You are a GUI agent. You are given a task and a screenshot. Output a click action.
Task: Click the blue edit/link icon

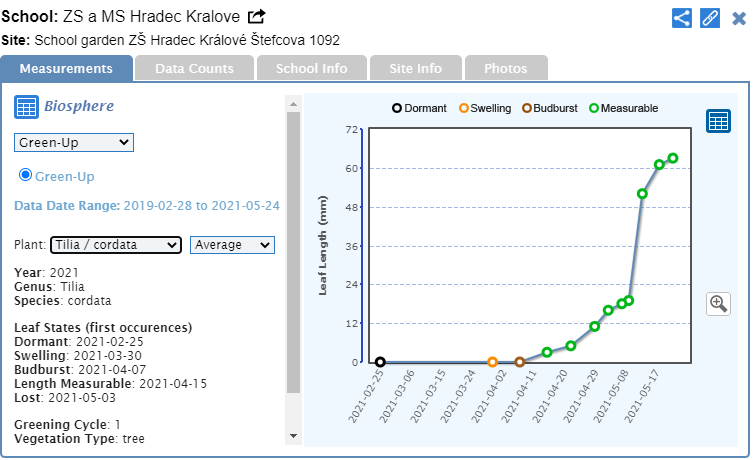[710, 18]
